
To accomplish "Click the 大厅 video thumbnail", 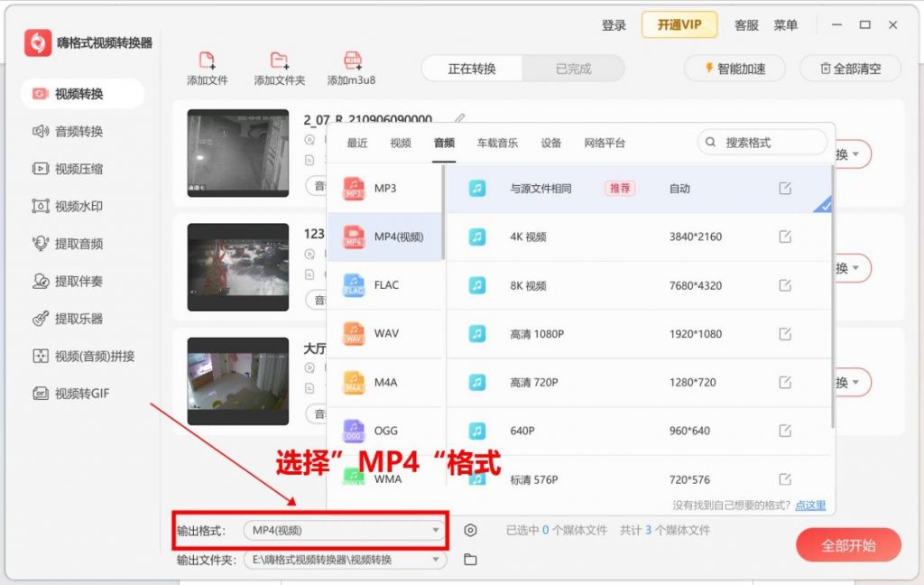I will point(237,381).
